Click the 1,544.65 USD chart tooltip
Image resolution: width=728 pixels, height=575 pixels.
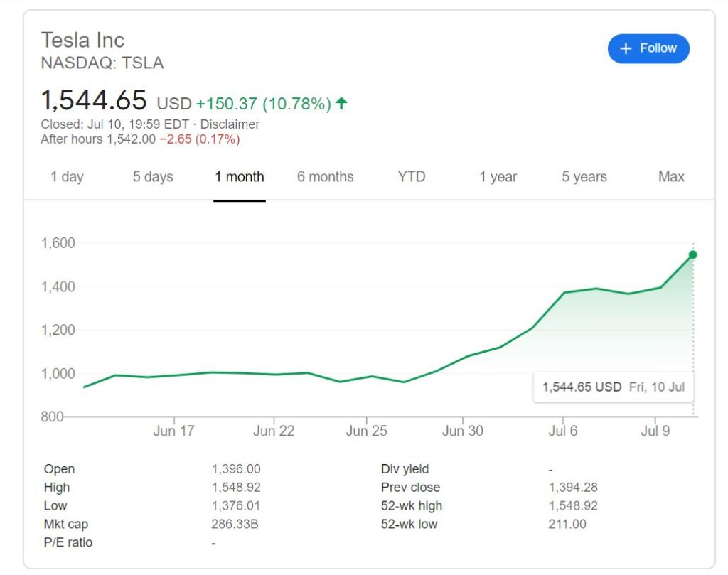click(614, 387)
